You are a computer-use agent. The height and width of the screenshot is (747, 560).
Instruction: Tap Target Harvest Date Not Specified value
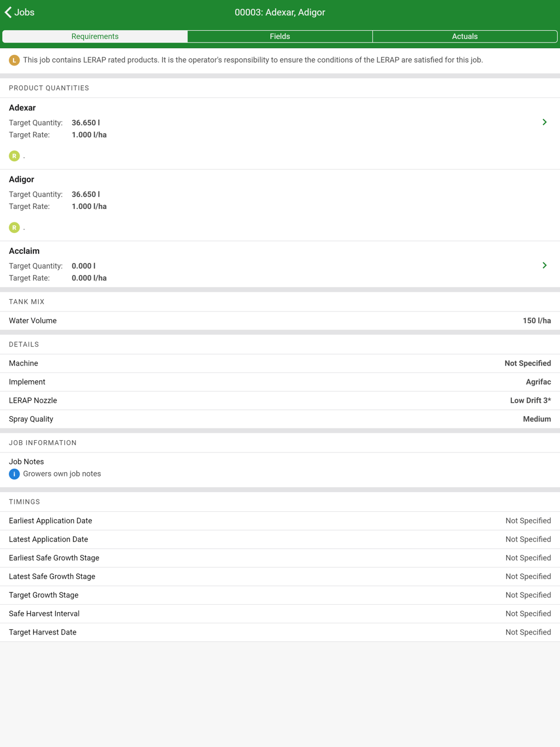pos(528,632)
